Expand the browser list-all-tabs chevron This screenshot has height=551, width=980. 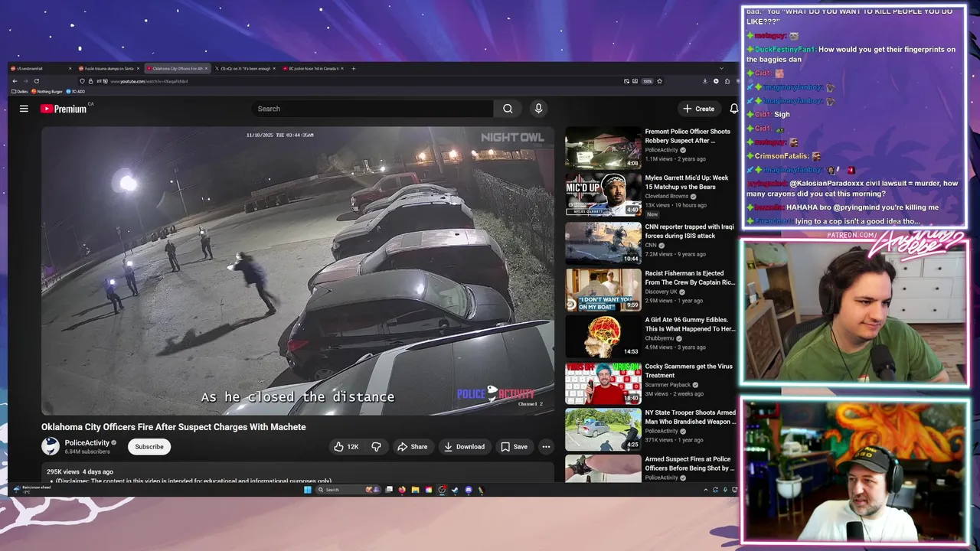click(x=720, y=69)
